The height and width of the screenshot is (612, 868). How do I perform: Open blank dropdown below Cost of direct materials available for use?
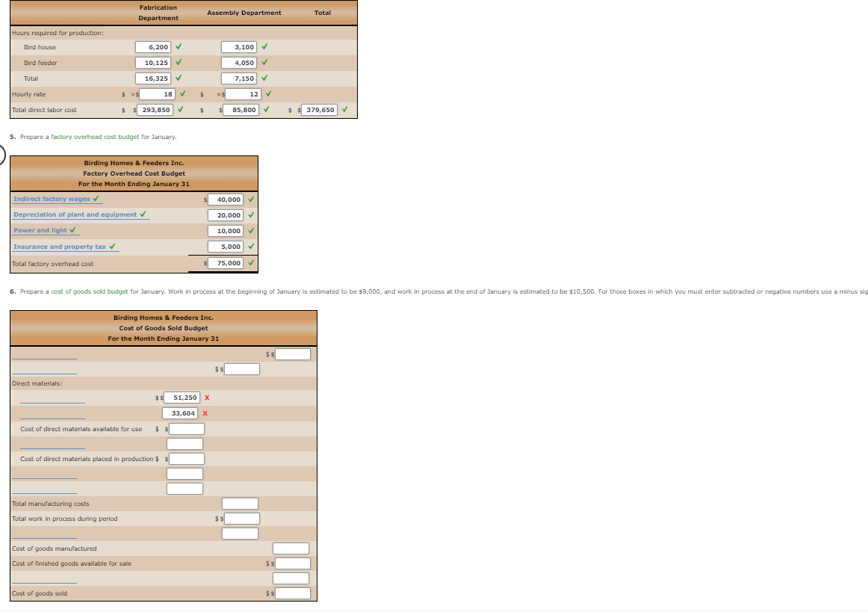pyautogui.click(x=52, y=444)
